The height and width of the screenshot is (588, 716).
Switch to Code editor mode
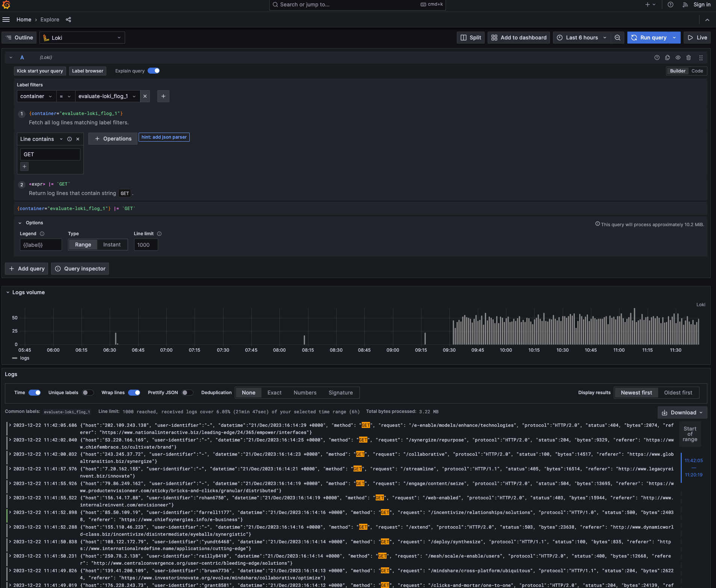click(697, 71)
